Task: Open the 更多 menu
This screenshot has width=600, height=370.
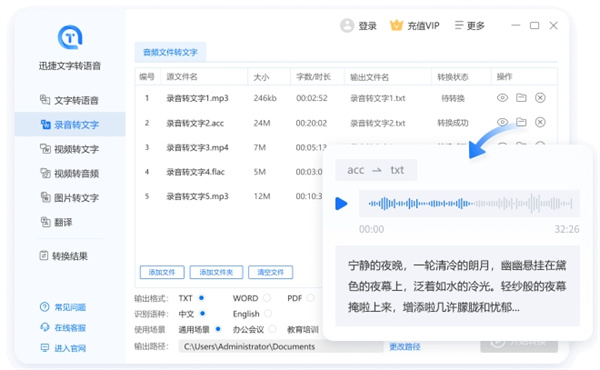Action: tap(470, 26)
